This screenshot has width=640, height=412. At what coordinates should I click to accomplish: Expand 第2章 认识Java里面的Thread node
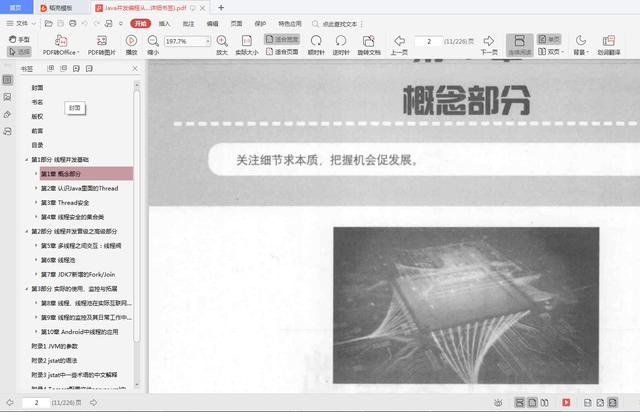click(x=36, y=188)
